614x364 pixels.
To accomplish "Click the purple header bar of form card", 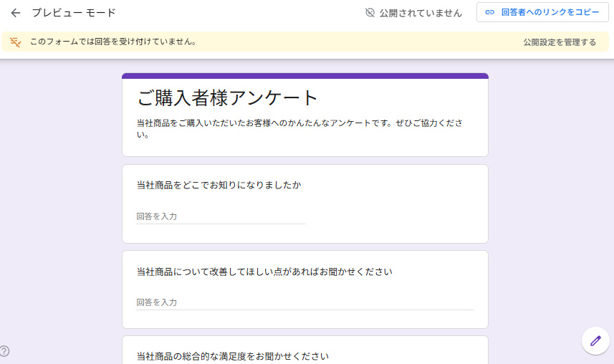I will [304, 76].
